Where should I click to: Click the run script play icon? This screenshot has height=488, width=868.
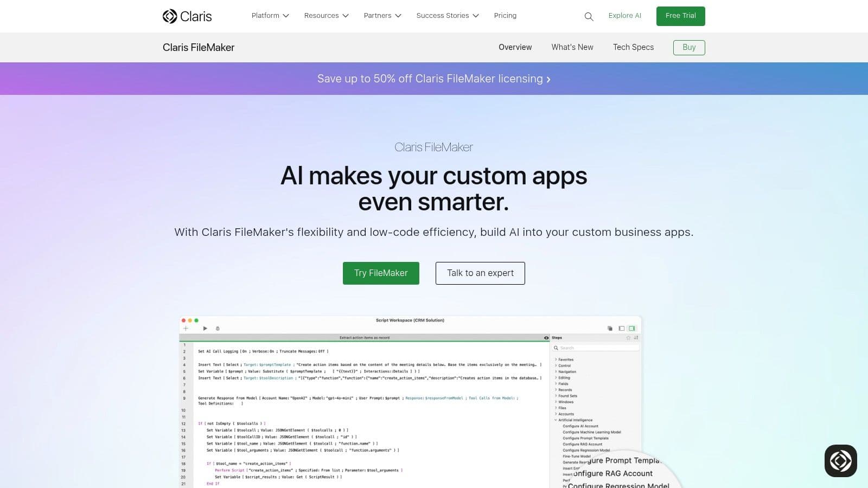tap(205, 328)
